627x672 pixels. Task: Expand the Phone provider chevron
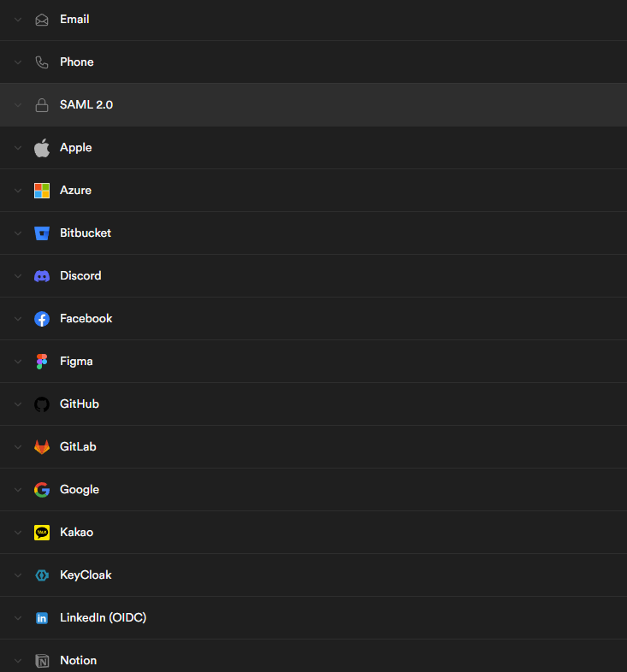(x=18, y=62)
